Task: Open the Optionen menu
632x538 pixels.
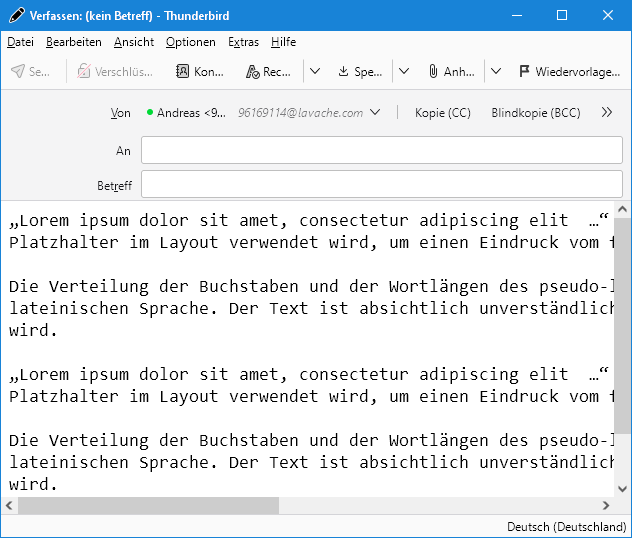Action: coord(190,42)
